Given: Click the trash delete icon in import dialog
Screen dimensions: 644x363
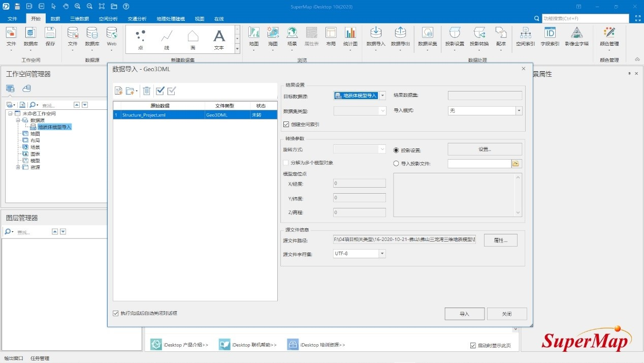Looking at the screenshot, I should 147,91.
